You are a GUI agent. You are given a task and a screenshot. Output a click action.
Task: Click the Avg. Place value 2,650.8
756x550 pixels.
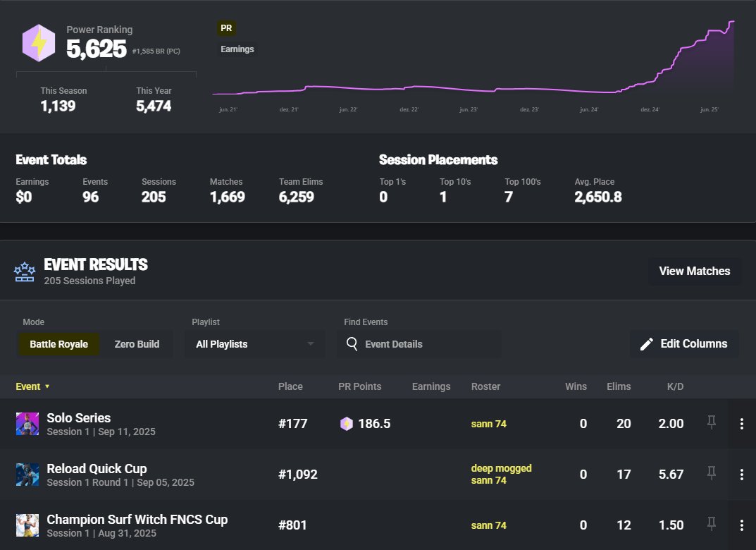click(598, 197)
